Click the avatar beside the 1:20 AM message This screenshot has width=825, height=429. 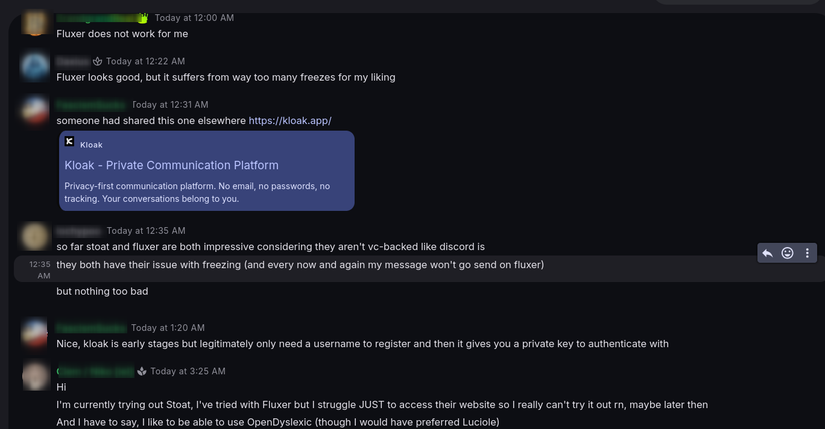[35, 333]
